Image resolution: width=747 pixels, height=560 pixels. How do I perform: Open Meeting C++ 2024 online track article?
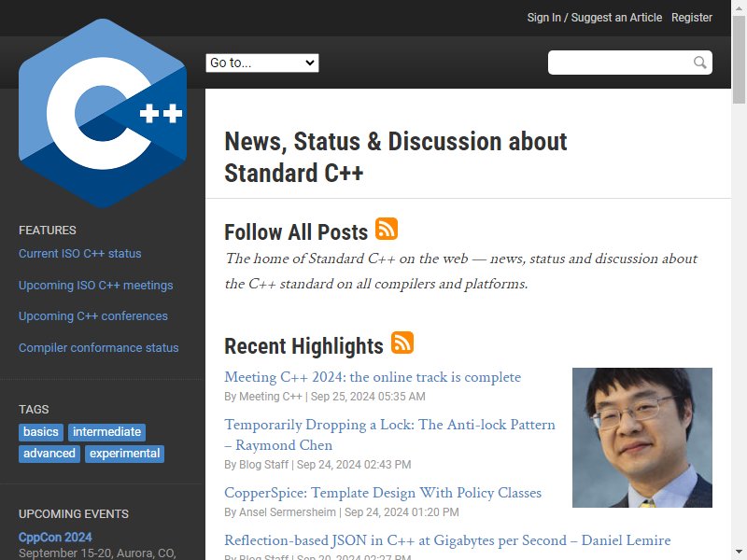pyautogui.click(x=373, y=377)
